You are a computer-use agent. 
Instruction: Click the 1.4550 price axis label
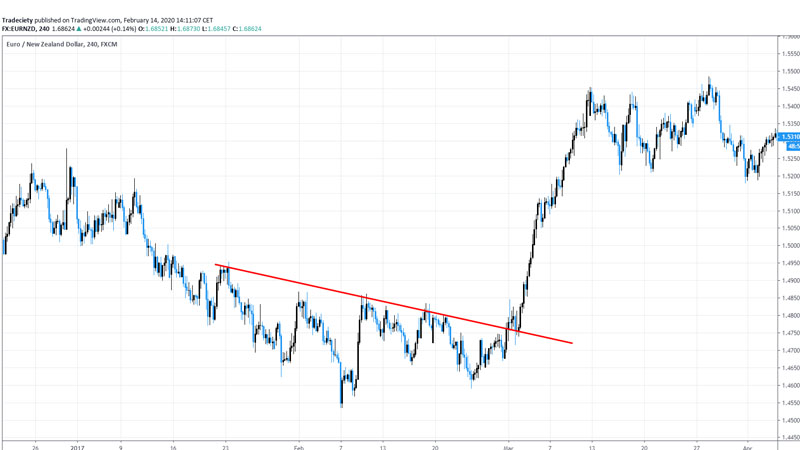(791, 403)
